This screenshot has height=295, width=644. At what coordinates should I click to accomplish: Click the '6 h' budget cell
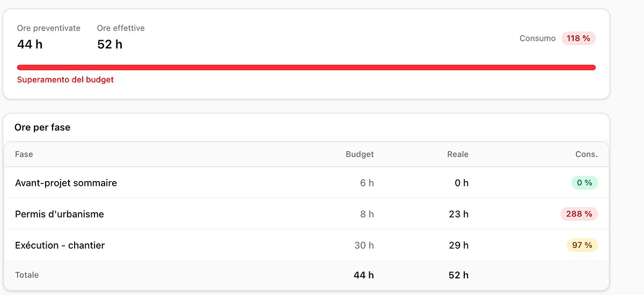[x=367, y=183]
